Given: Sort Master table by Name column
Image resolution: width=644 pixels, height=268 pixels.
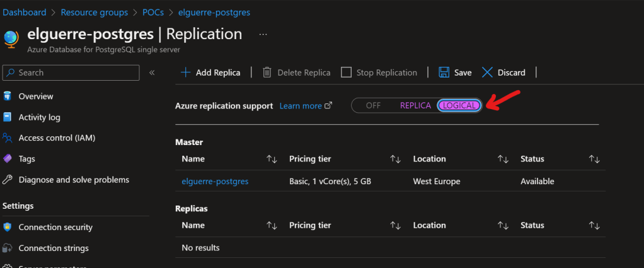Looking at the screenshot, I should (272, 159).
